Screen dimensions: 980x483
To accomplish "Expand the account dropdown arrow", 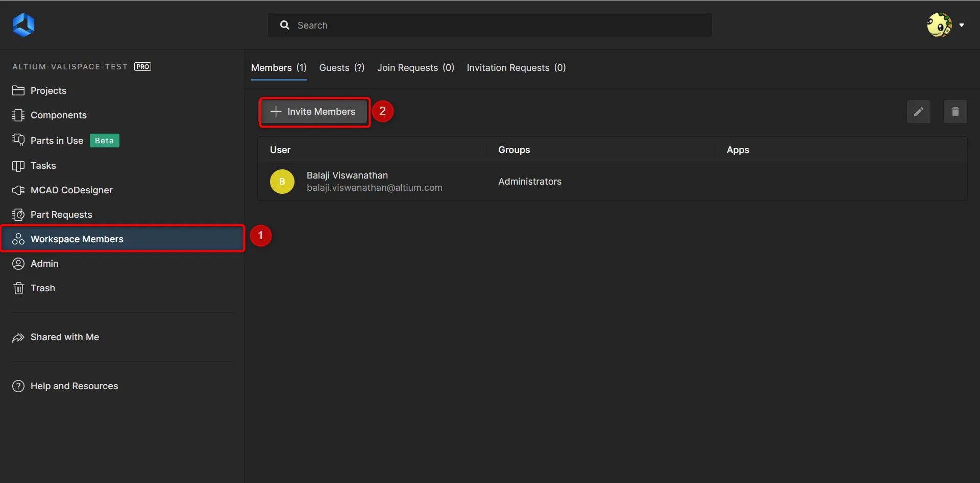I will click(962, 25).
